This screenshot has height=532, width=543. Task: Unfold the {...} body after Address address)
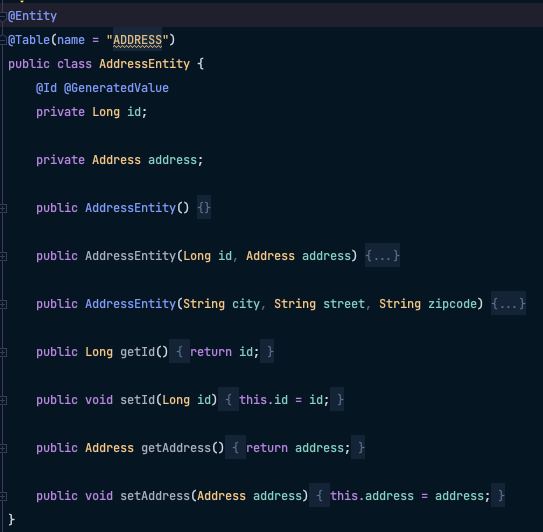point(382,256)
